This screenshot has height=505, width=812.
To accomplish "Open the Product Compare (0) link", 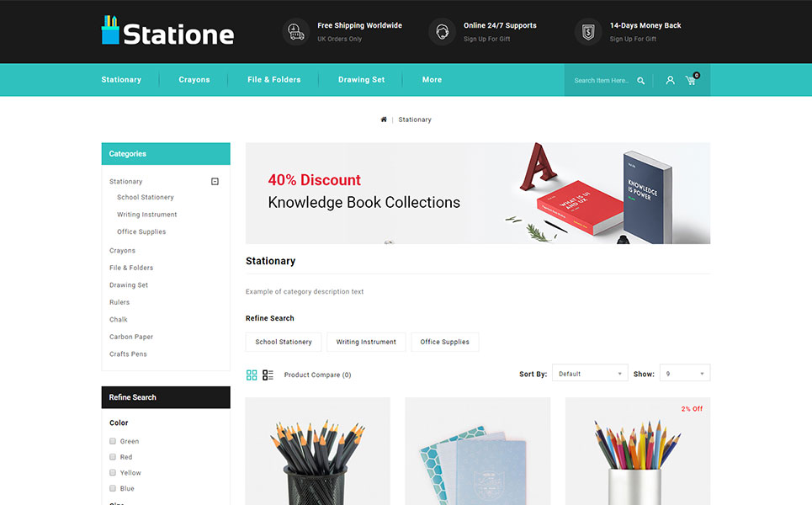I will pyautogui.click(x=317, y=375).
